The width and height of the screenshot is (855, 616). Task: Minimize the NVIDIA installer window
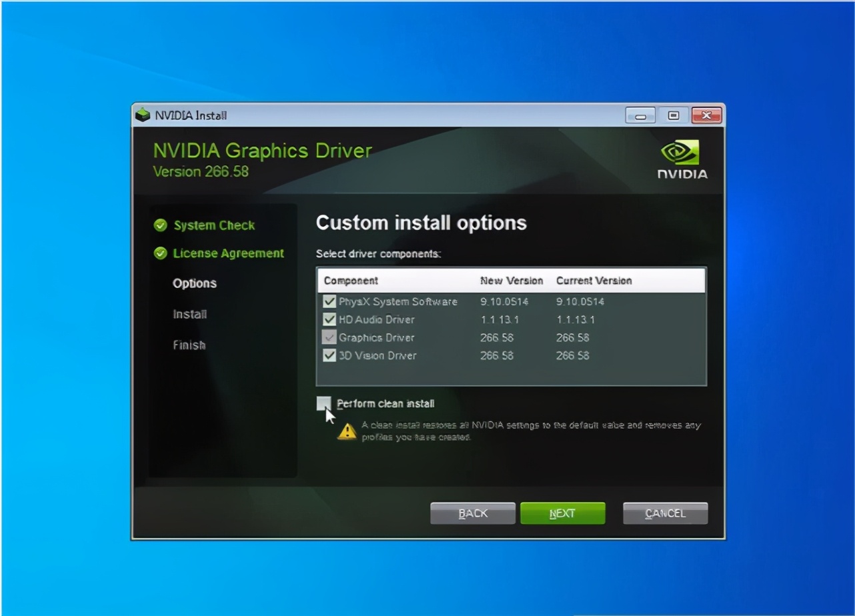coord(641,115)
